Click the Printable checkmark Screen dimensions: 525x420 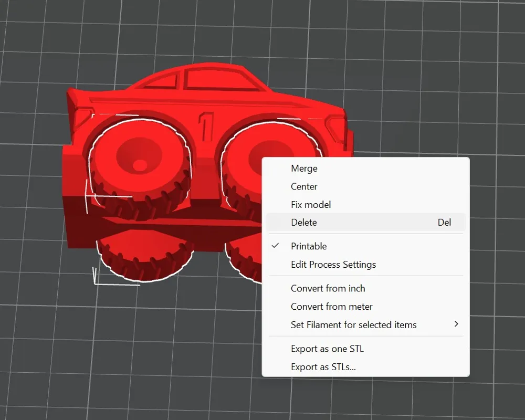276,245
